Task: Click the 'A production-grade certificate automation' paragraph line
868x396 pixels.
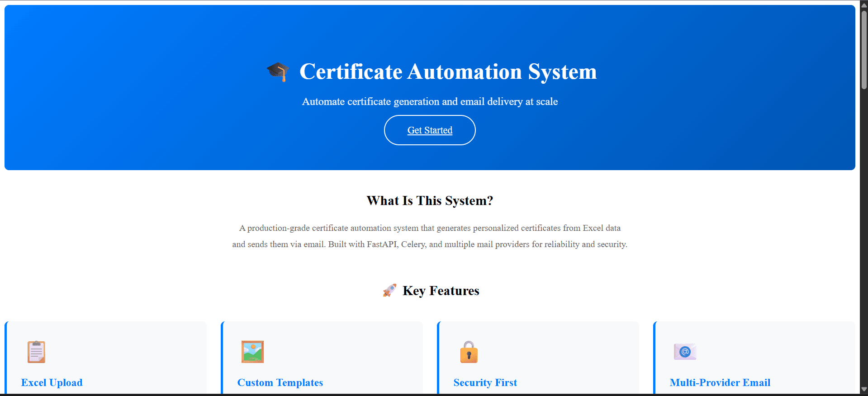Action: click(430, 228)
